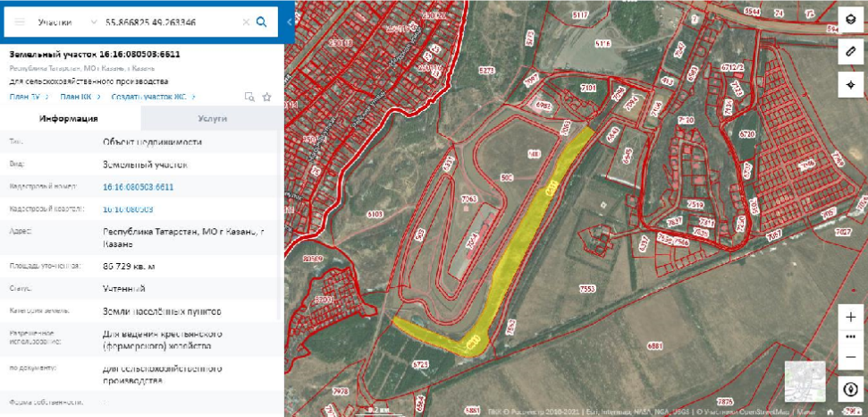Open cadastral number 16:16:080503:6611 link
This screenshot has height=417, width=868.
pos(138,187)
